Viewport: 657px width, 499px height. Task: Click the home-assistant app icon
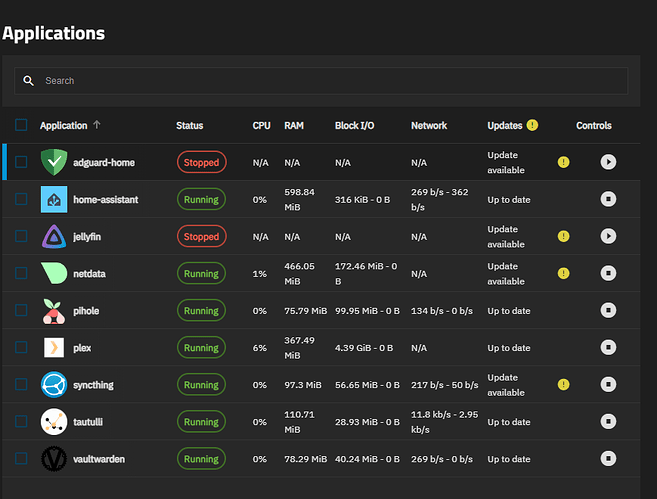point(54,199)
